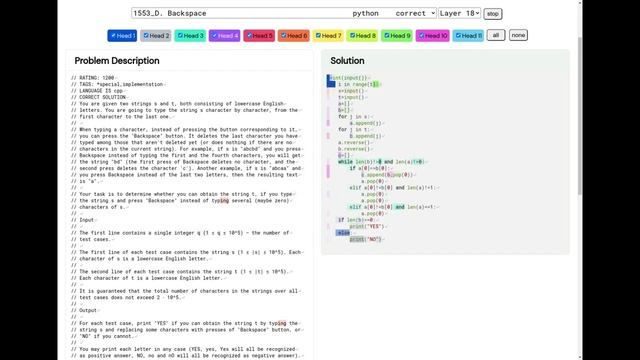The width and height of the screenshot is (640, 360).
Task: Toggle the Head 1 checkbox
Action: [113, 36]
